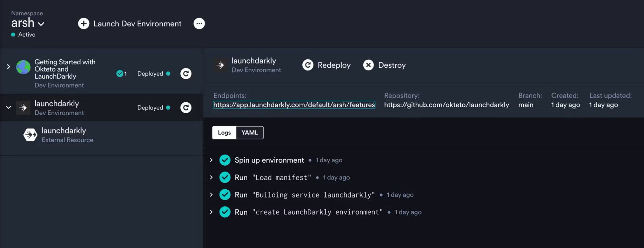Click launchdarkly dev environment icon in detail header
Viewport: 644px width, 248px height.
point(221,65)
